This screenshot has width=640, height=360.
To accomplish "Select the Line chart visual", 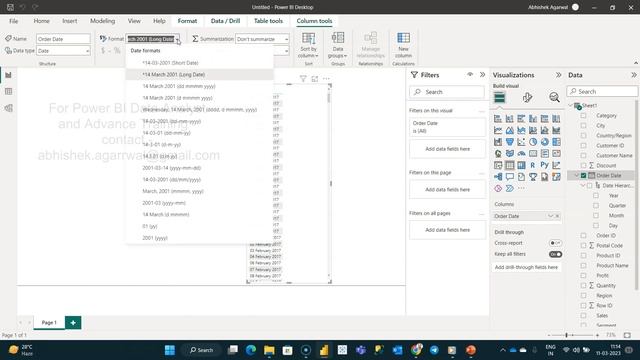I will click(498, 130).
